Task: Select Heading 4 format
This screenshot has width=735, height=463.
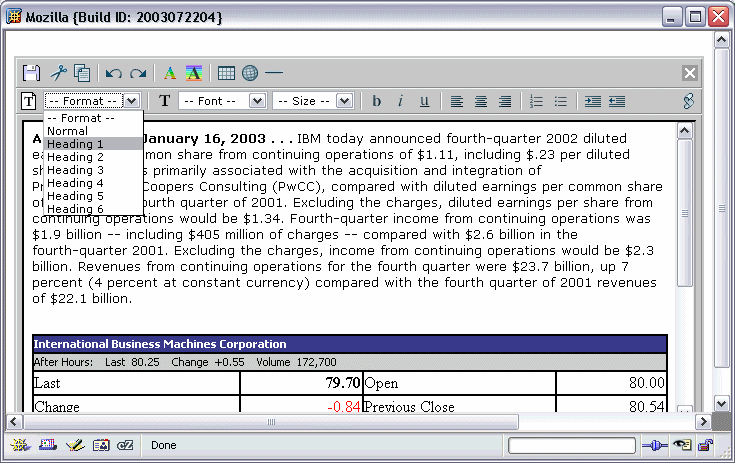Action: tap(93, 183)
